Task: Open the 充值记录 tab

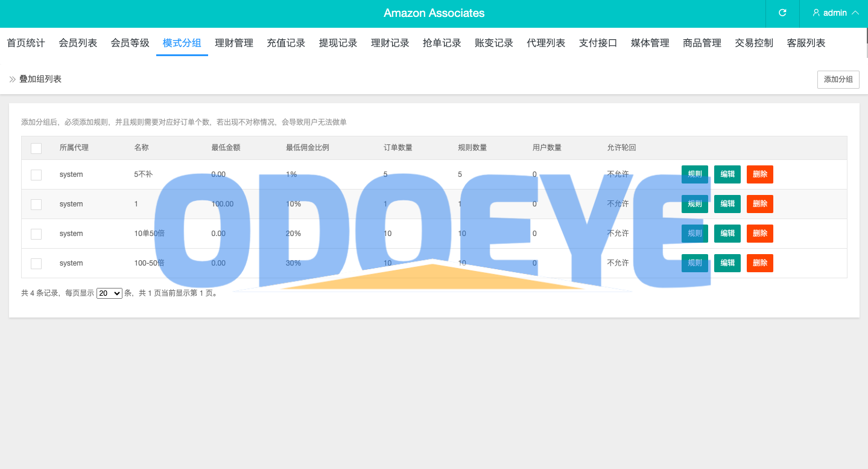Action: point(286,43)
